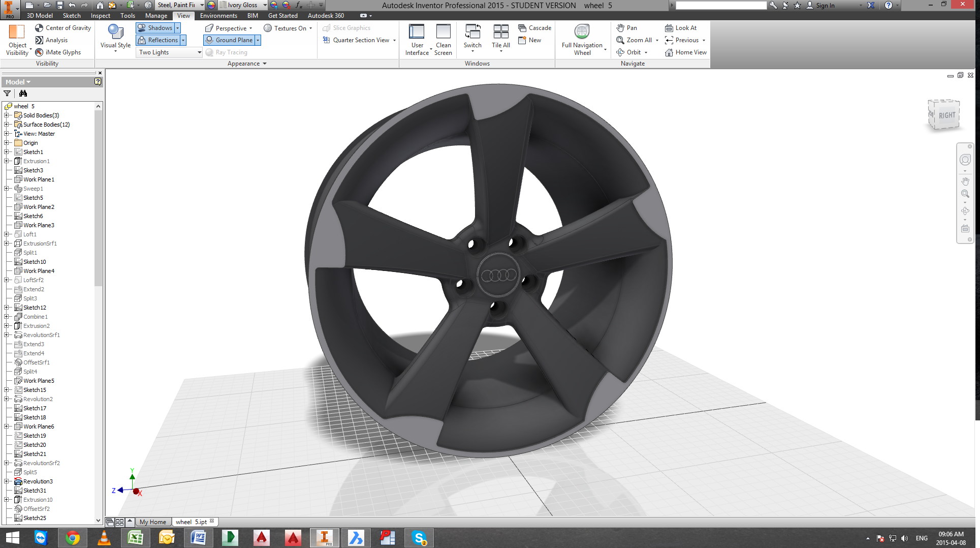Viewport: 980px width, 548px height.
Task: Select Work Plane5 in the browser
Action: click(39, 381)
